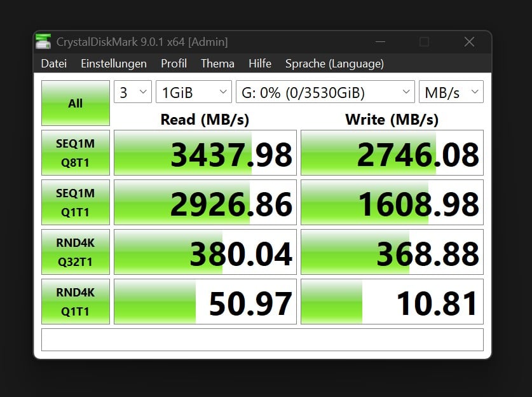The image size is (532, 397).
Task: Open the Profil menu
Action: click(174, 64)
